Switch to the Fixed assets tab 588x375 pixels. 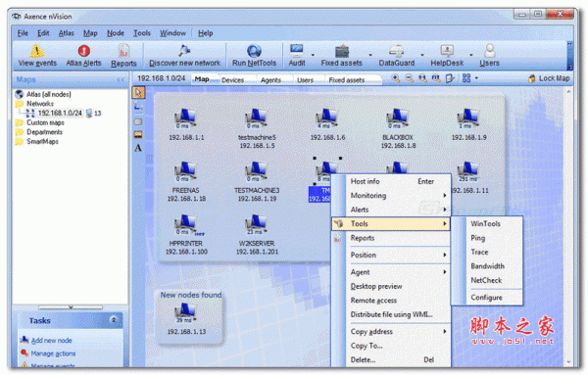tap(347, 79)
